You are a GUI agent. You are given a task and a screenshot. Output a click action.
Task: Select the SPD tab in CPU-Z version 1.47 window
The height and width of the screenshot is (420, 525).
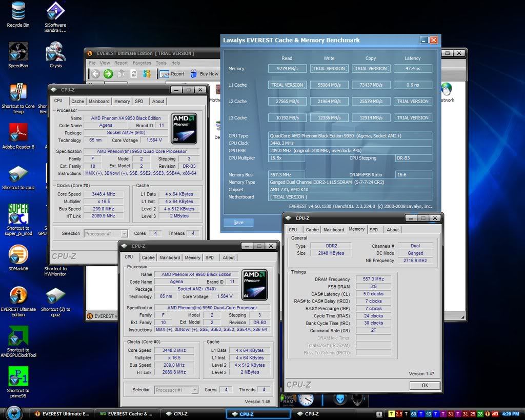pyautogui.click(x=373, y=230)
